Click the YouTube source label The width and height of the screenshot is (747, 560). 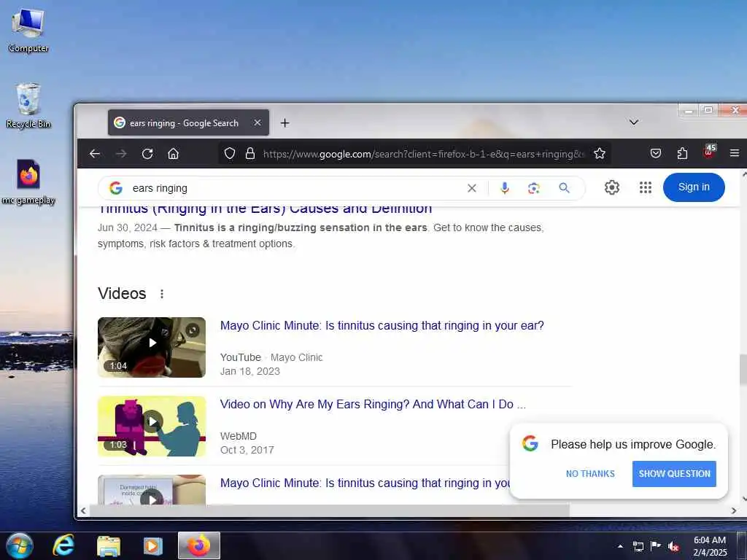241,357
